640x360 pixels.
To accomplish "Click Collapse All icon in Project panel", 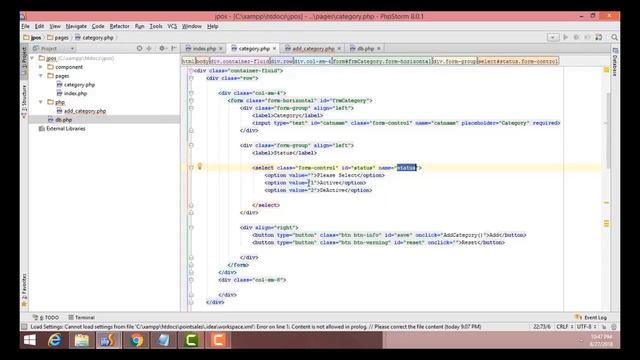I will 149,48.
